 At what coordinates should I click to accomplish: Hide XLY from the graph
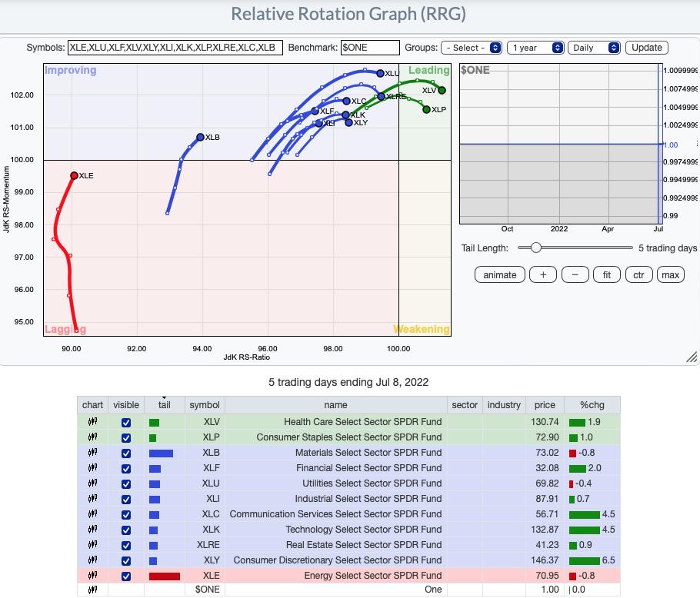coord(126,560)
